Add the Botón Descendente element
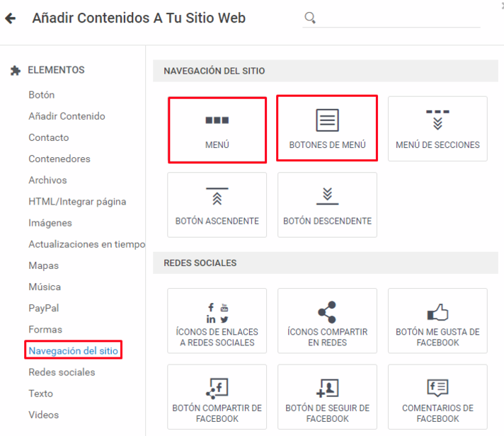This screenshot has width=504, height=436. click(327, 205)
